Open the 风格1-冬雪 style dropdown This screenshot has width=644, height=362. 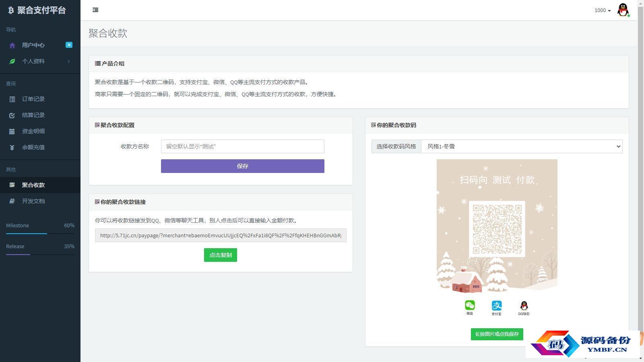(x=522, y=146)
